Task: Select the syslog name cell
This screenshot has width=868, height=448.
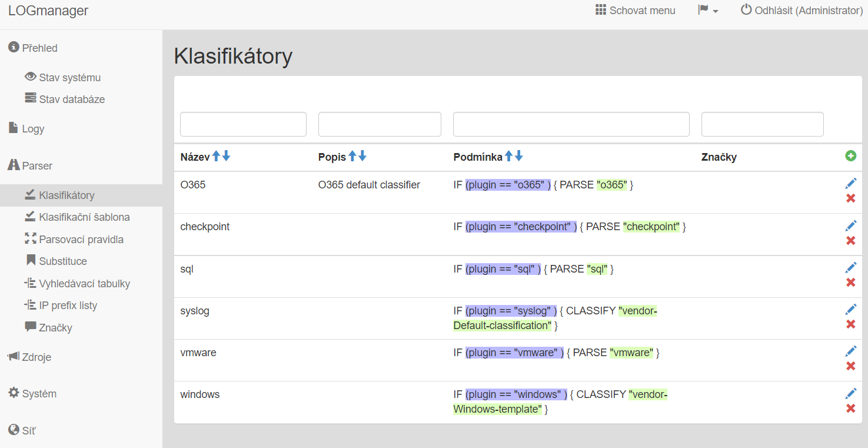Action: coord(195,311)
